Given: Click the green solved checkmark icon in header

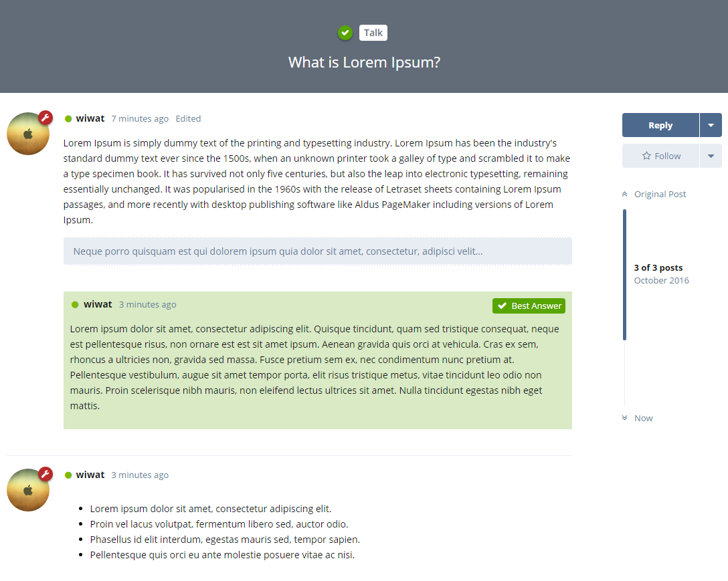Looking at the screenshot, I should [x=345, y=33].
